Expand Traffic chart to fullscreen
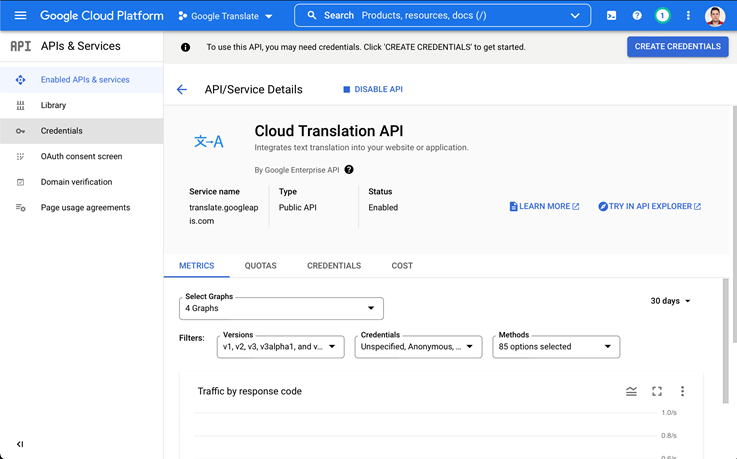Viewport: 737px width, 459px height. point(657,391)
